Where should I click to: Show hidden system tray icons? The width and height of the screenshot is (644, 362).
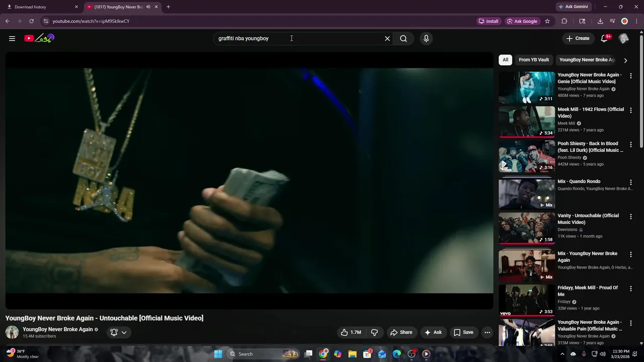pos(562,354)
